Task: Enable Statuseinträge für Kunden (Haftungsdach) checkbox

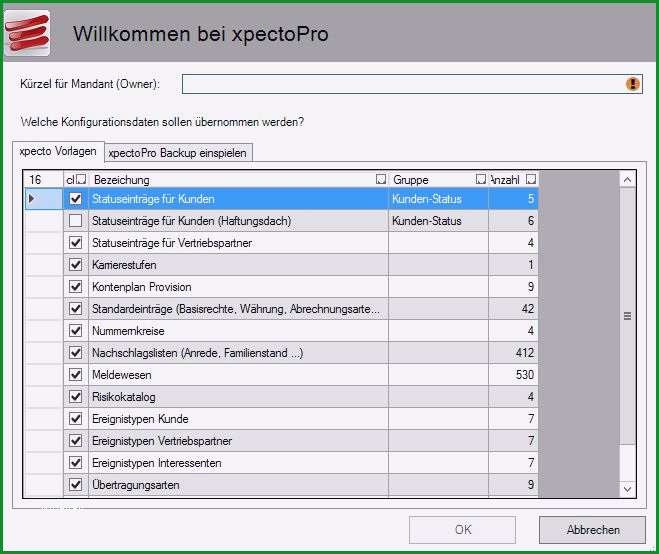Action: [76, 221]
